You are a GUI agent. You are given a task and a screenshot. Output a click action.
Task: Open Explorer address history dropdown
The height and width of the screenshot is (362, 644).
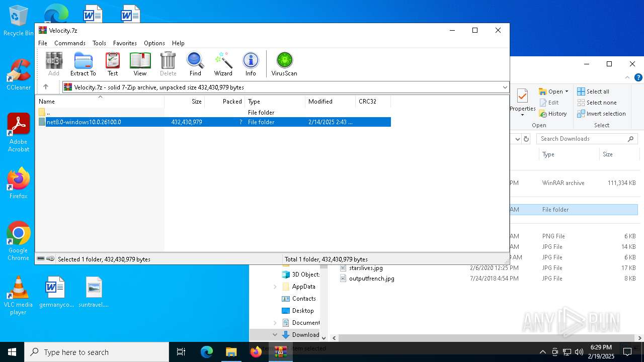coord(517,139)
